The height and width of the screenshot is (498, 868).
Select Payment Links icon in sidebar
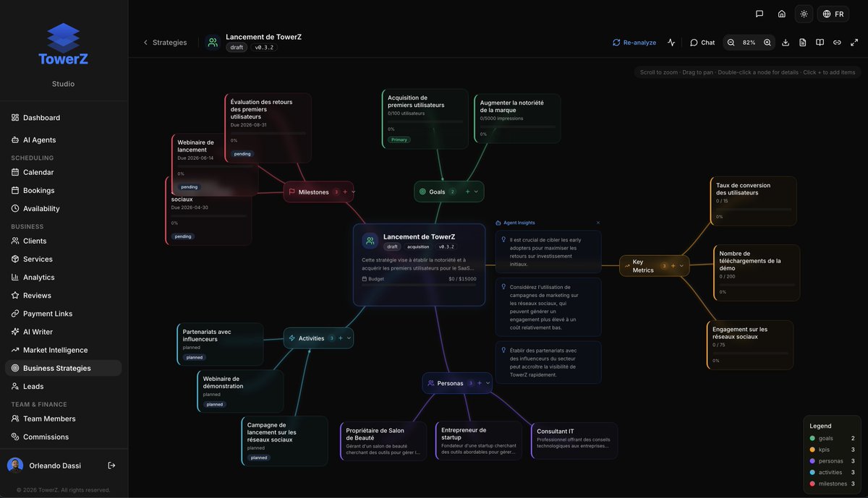pos(15,314)
